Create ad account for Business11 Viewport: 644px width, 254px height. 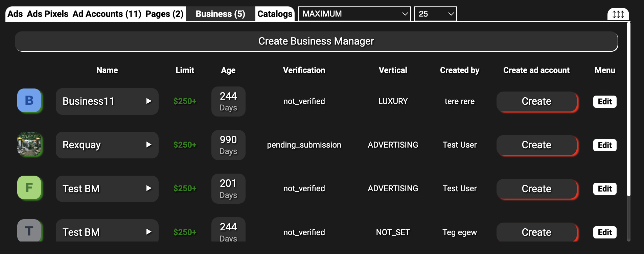(x=536, y=101)
